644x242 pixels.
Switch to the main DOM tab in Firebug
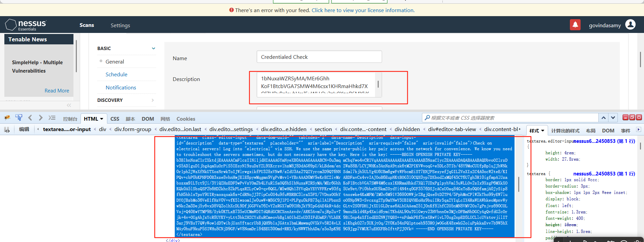pos(148,119)
